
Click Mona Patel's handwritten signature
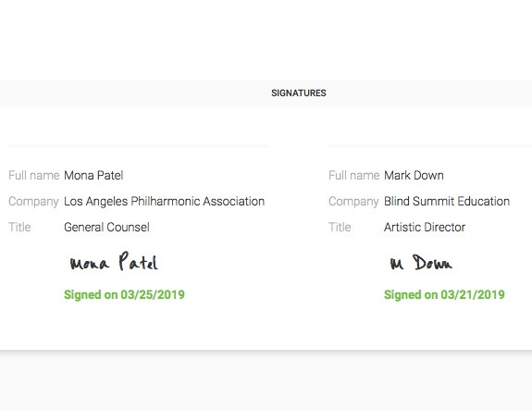pyautogui.click(x=114, y=261)
